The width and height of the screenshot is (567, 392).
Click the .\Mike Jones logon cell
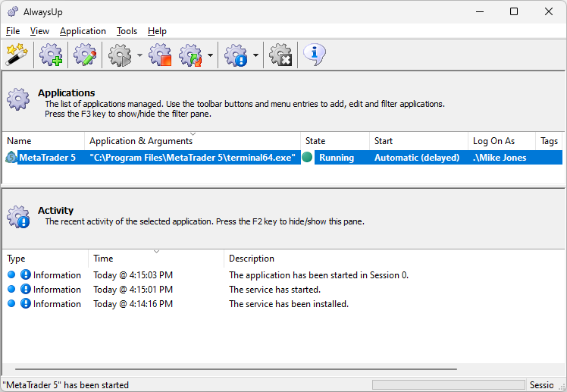500,158
